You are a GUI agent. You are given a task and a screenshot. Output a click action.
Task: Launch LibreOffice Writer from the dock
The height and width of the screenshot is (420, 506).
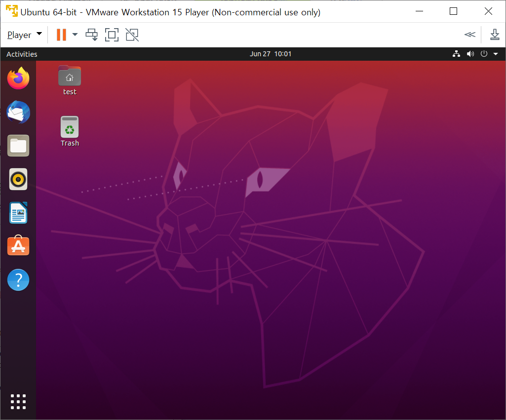click(x=18, y=213)
